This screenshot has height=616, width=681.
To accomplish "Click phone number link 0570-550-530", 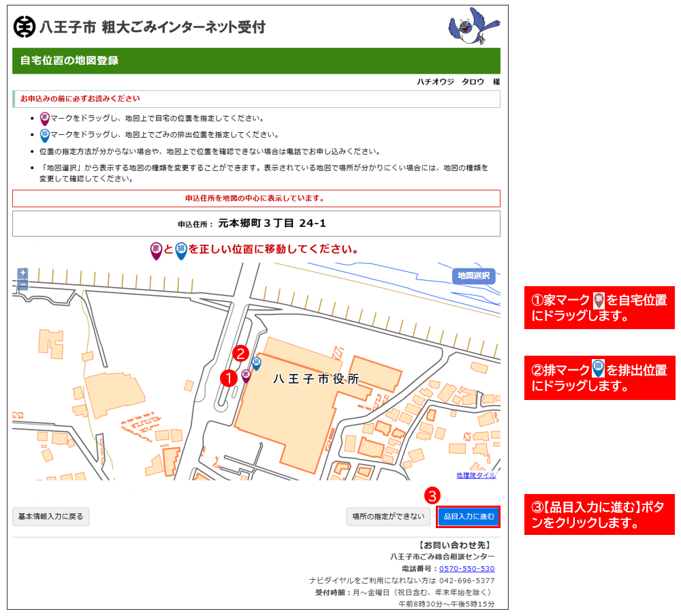I will pos(466,568).
